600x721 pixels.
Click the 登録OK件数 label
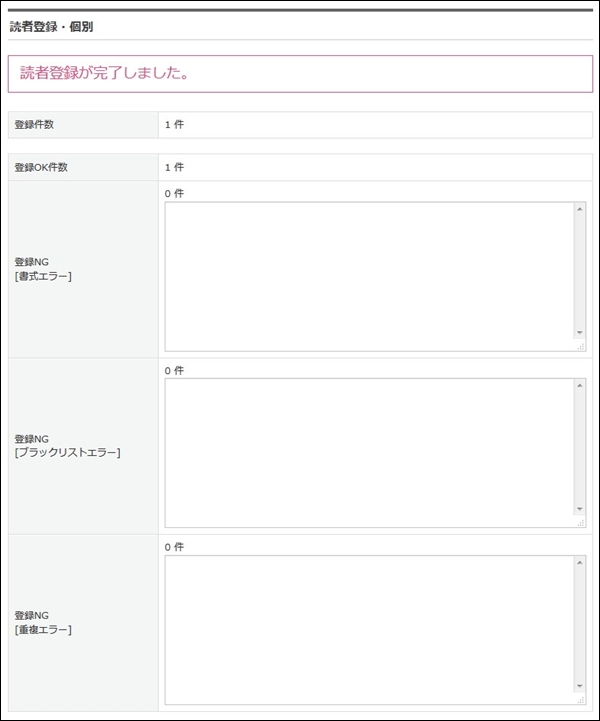tap(41, 167)
